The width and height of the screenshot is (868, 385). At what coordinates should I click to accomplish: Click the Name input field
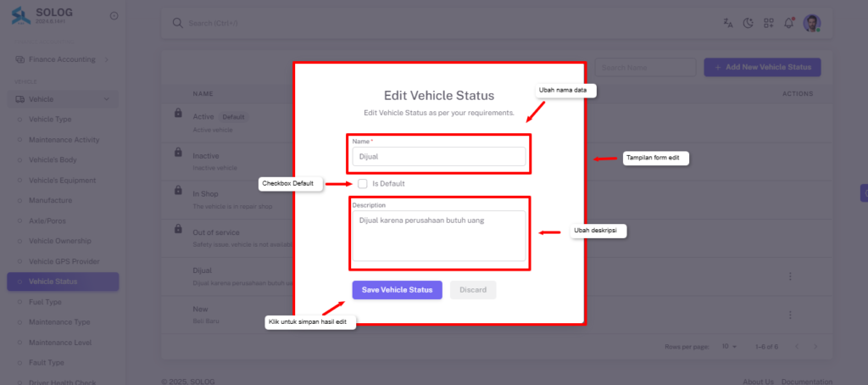pyautogui.click(x=439, y=156)
